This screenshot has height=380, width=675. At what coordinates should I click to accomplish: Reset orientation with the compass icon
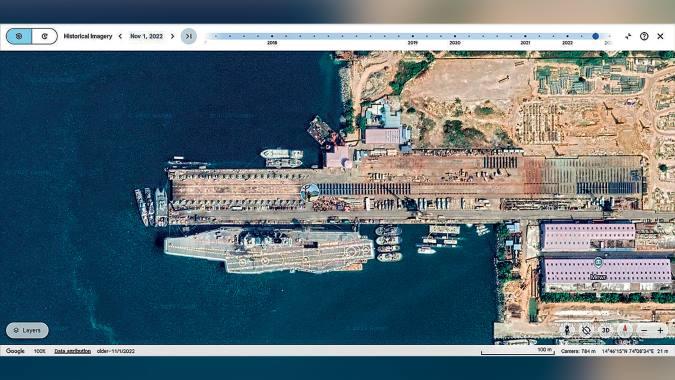point(625,330)
